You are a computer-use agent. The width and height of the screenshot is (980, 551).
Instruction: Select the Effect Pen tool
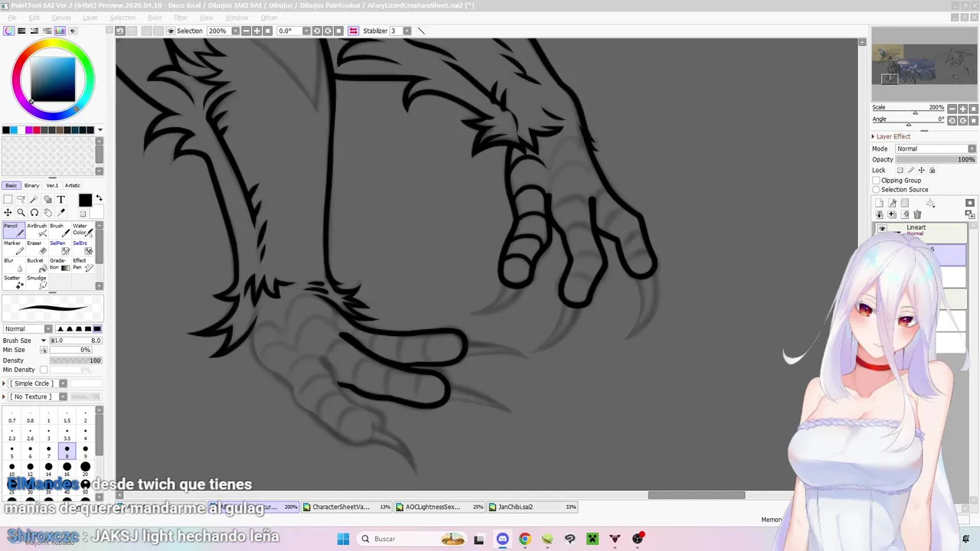coord(83,265)
